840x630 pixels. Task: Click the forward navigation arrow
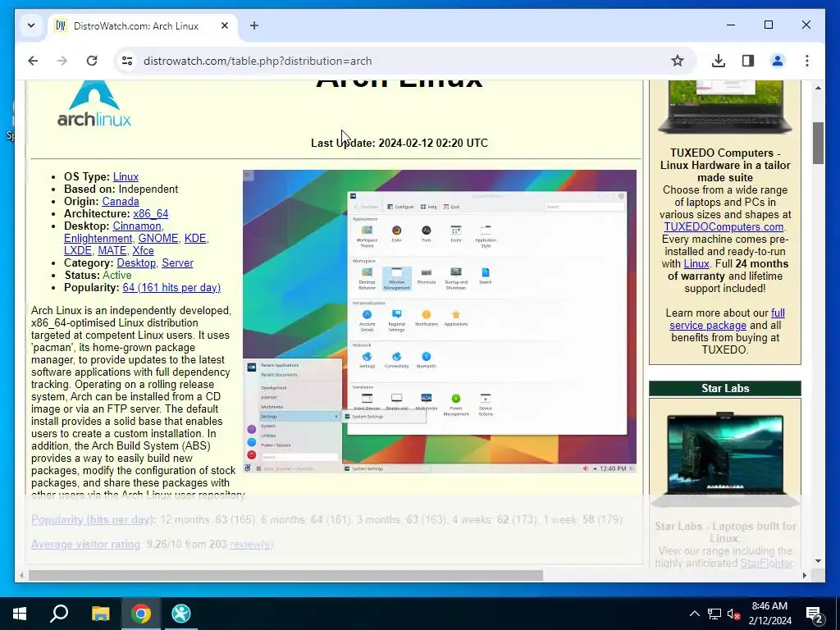coord(62,61)
